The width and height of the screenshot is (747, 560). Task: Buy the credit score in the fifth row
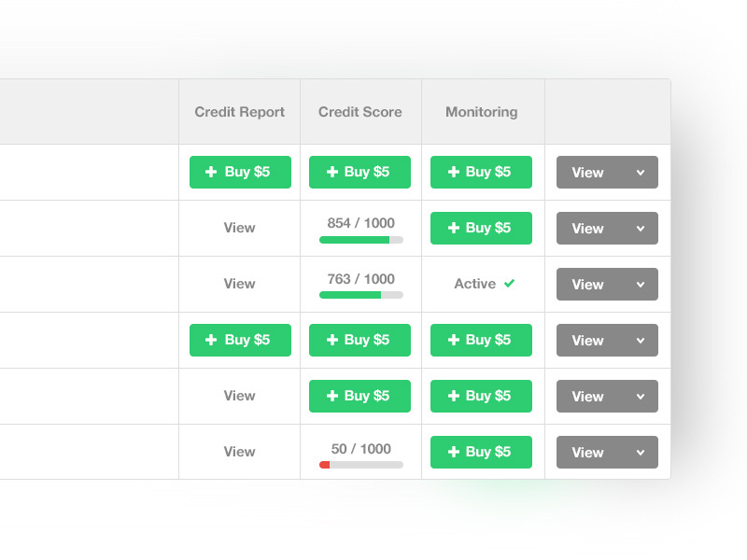359,396
